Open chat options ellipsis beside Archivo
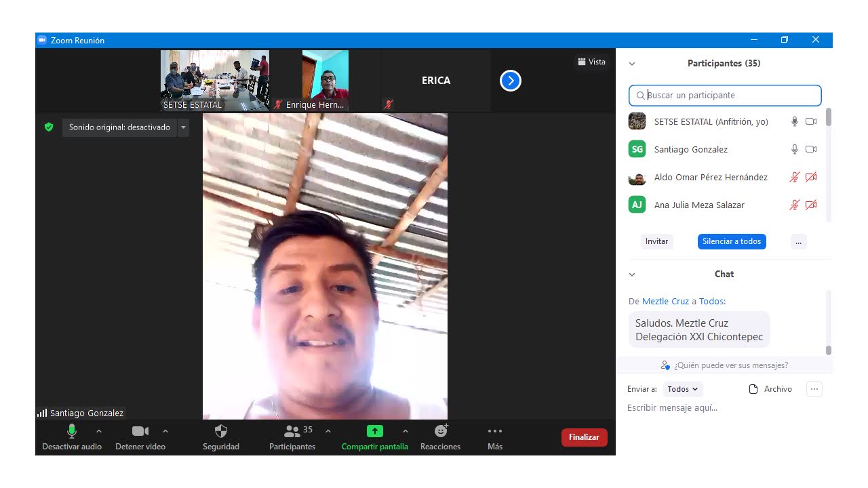The height and width of the screenshot is (488, 868). [x=814, y=389]
